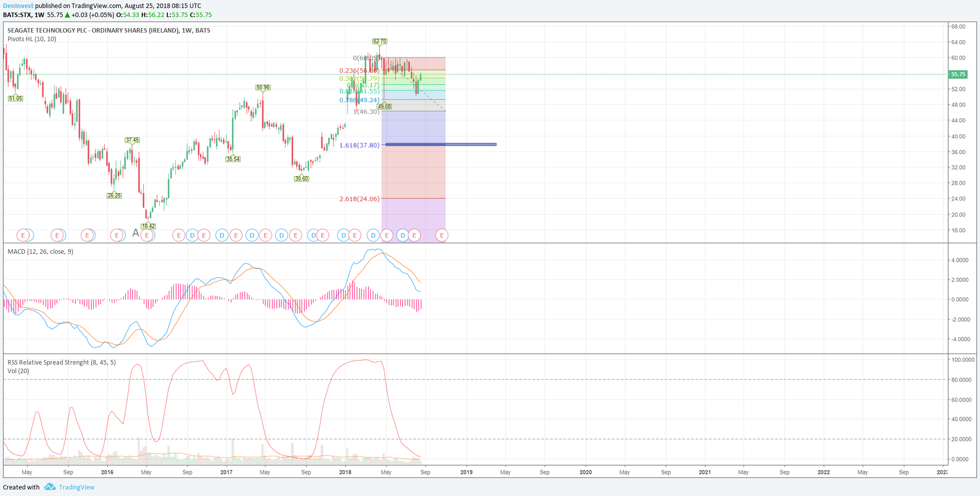The width and height of the screenshot is (980, 496).
Task: Select the 50.96 pivot high label
Action: pos(263,87)
